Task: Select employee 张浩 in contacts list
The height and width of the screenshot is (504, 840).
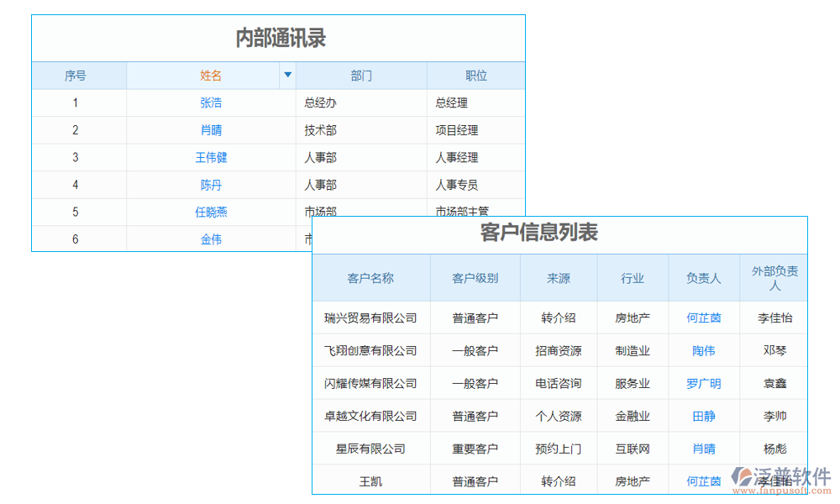Action: coord(211,102)
